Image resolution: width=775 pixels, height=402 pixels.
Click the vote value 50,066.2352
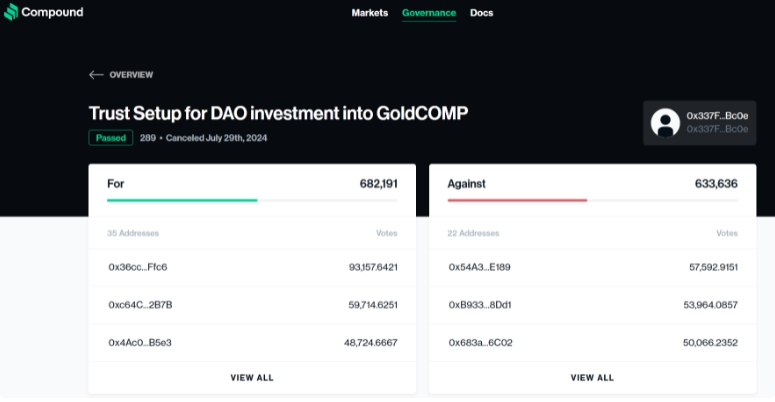click(710, 342)
